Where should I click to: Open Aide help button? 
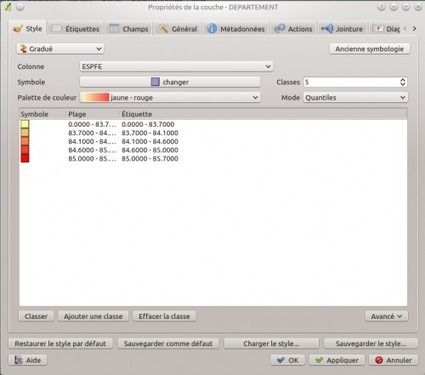(28, 360)
